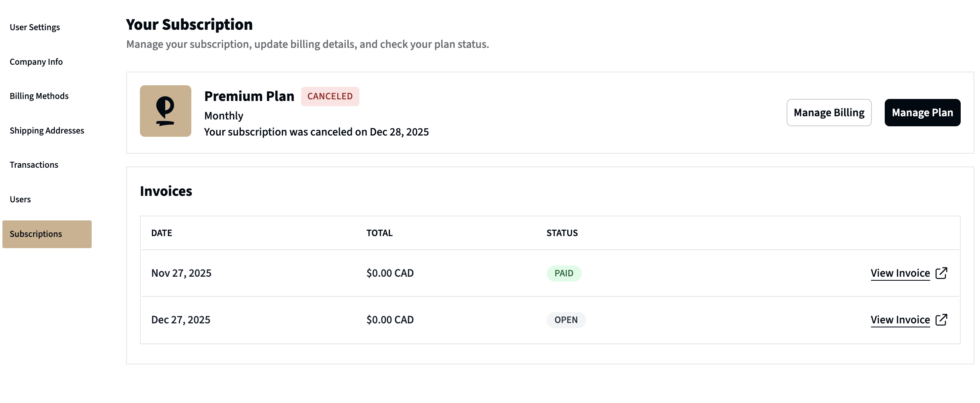The image size is (980, 403).
Task: Click the PAID status badge
Action: click(564, 273)
